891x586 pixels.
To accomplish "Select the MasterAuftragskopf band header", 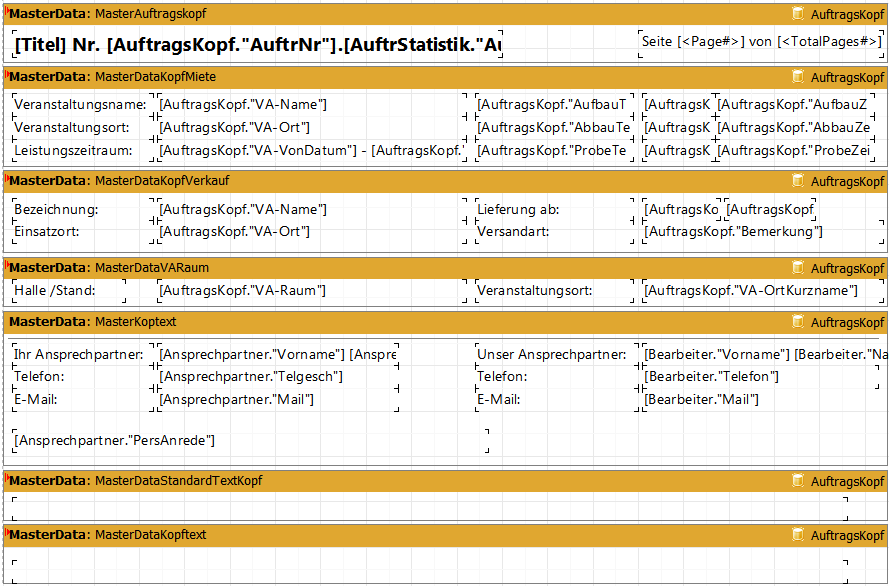I will [446, 14].
